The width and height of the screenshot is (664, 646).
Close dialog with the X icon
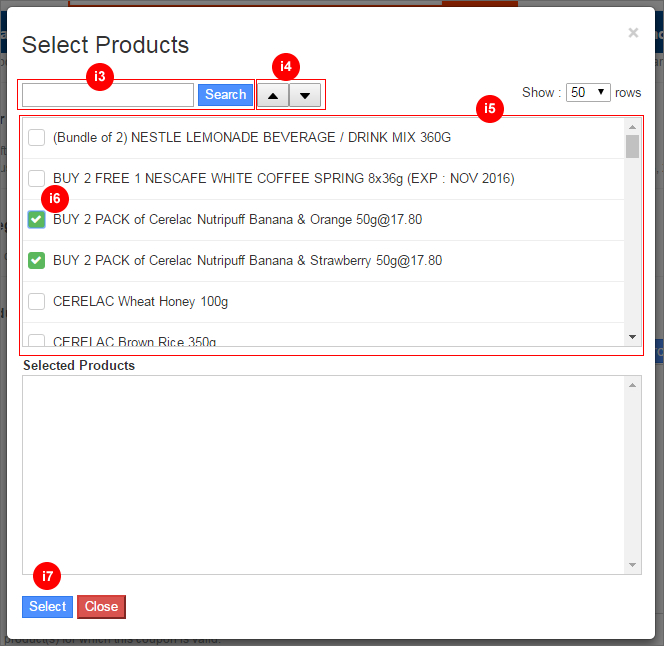click(x=633, y=33)
